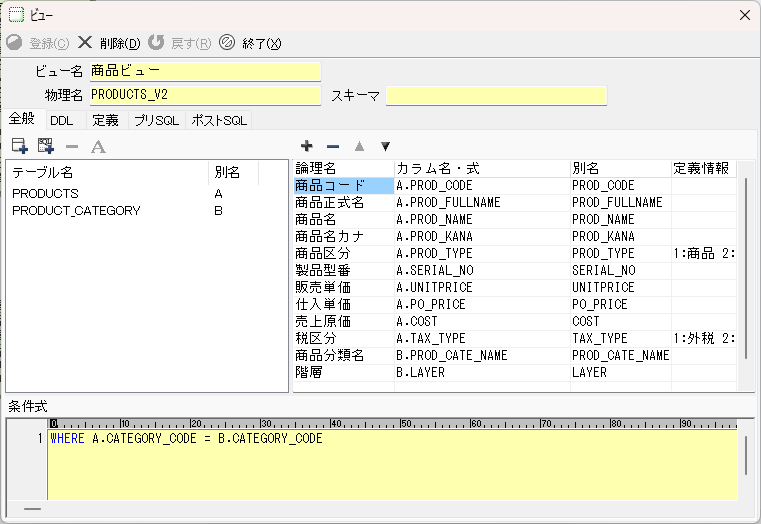The height and width of the screenshot is (524, 761).
Task: Click the 戻す(R) revert arrow icon
Action: 156,43
